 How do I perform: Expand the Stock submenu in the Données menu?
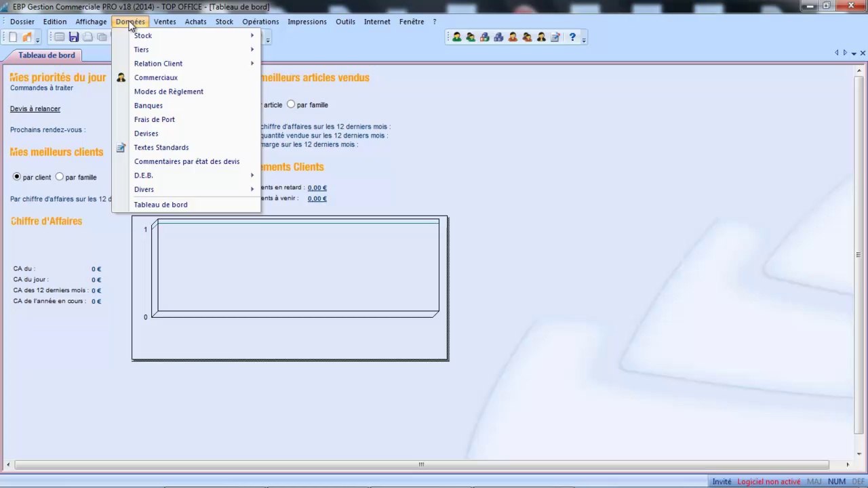pyautogui.click(x=186, y=35)
